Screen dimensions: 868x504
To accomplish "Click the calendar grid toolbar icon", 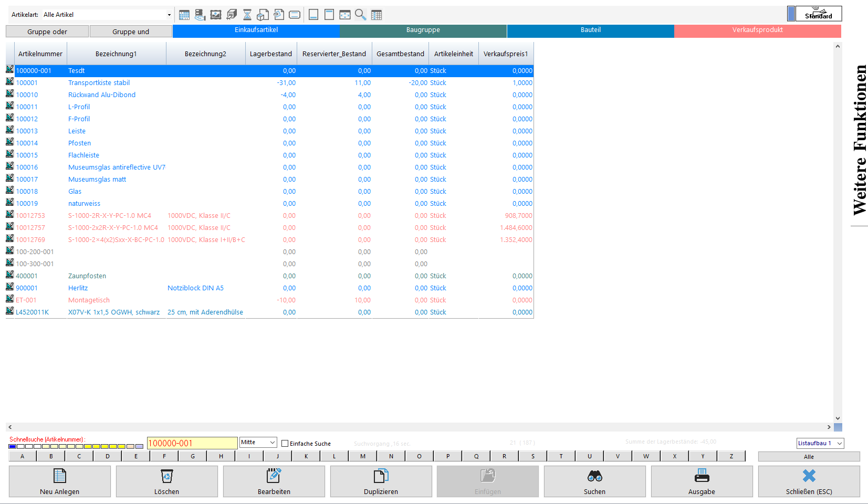I will (x=184, y=15).
